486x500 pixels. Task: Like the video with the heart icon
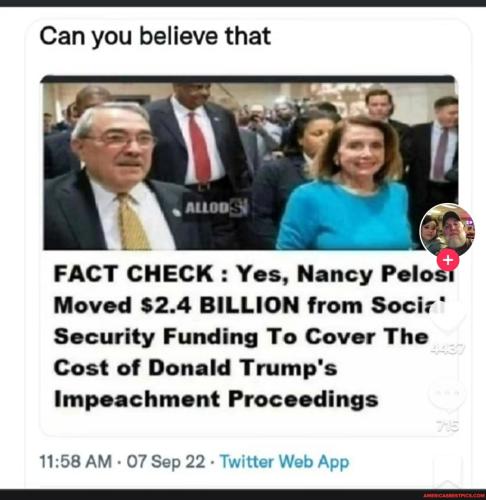click(x=447, y=317)
